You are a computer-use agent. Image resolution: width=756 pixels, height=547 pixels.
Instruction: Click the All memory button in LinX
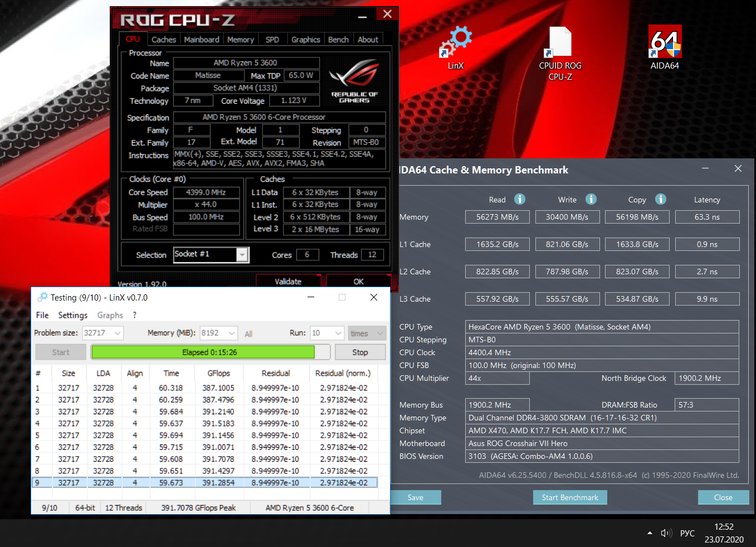point(248,333)
